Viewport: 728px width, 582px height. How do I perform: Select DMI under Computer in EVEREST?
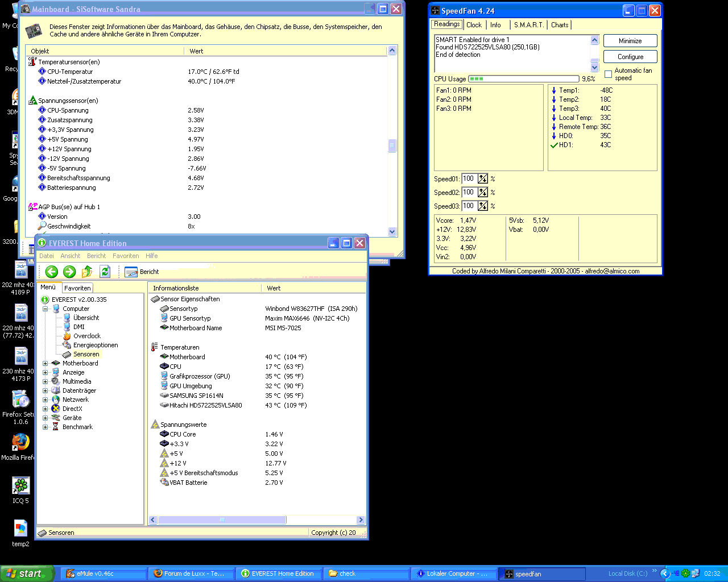78,327
